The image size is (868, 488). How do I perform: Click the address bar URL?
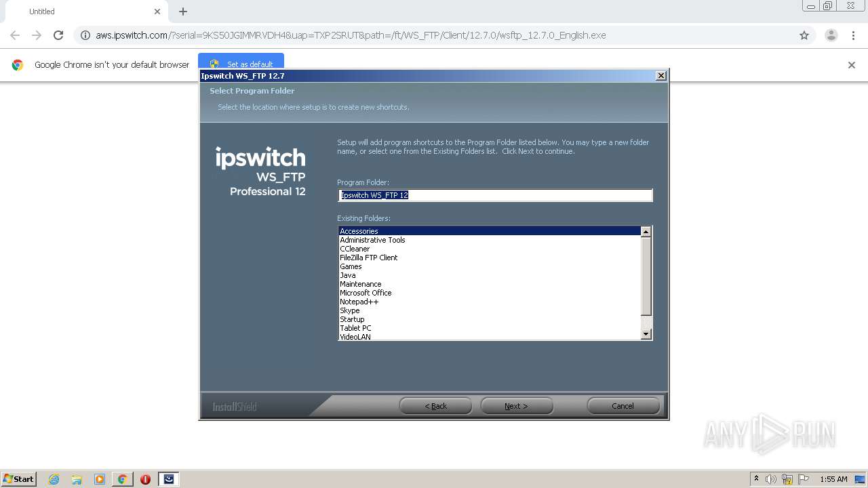[x=351, y=35]
